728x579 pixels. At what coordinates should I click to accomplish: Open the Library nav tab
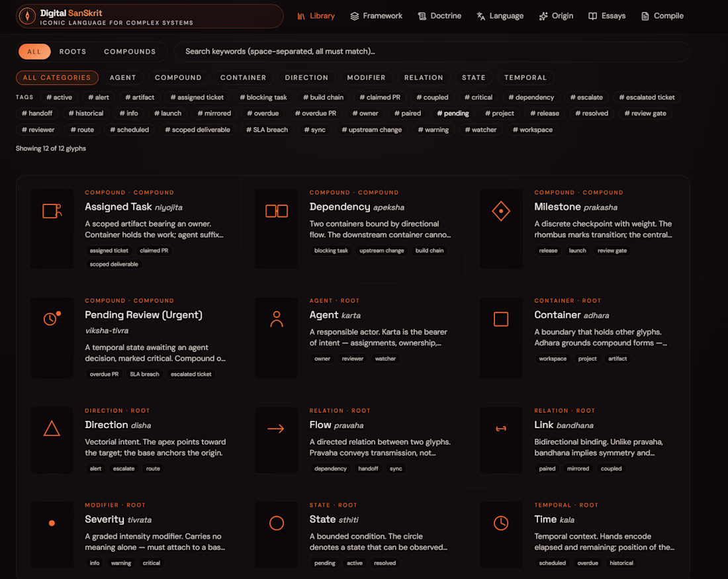[316, 17]
